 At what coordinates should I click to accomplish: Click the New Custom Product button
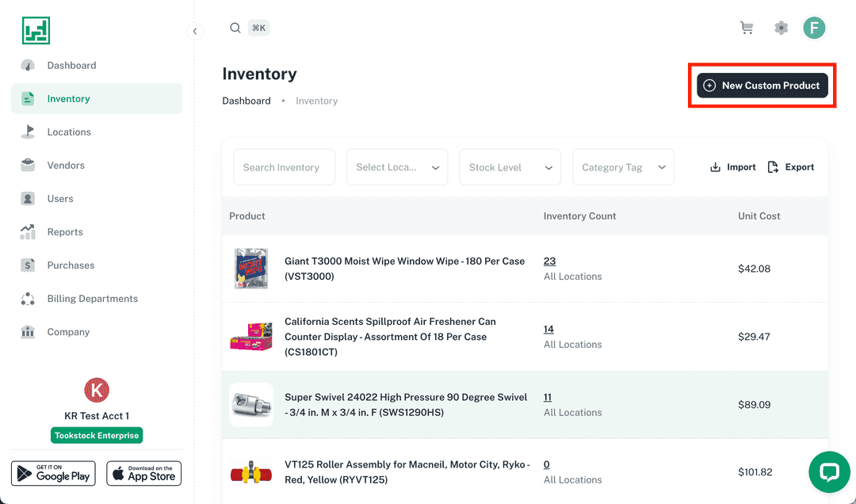click(762, 86)
